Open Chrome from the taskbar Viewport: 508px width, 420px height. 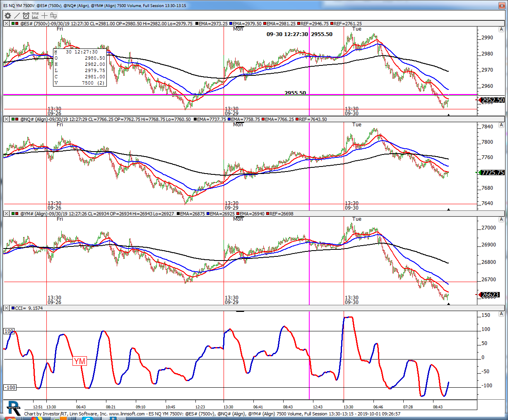[10, 419]
